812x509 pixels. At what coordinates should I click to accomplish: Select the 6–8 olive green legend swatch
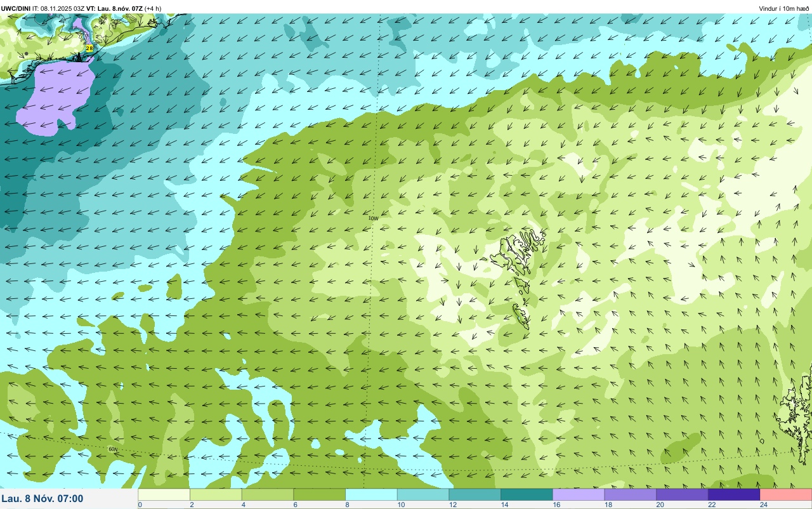[x=320, y=494]
